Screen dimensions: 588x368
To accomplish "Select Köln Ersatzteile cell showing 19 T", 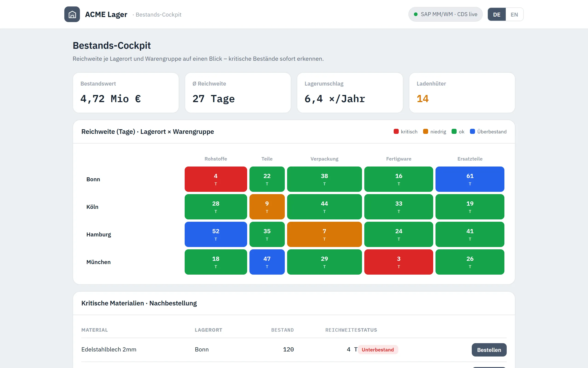I will [470, 207].
